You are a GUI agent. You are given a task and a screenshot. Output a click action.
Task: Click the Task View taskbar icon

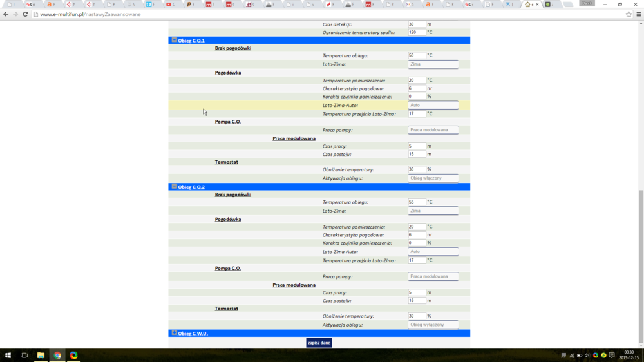point(24,355)
